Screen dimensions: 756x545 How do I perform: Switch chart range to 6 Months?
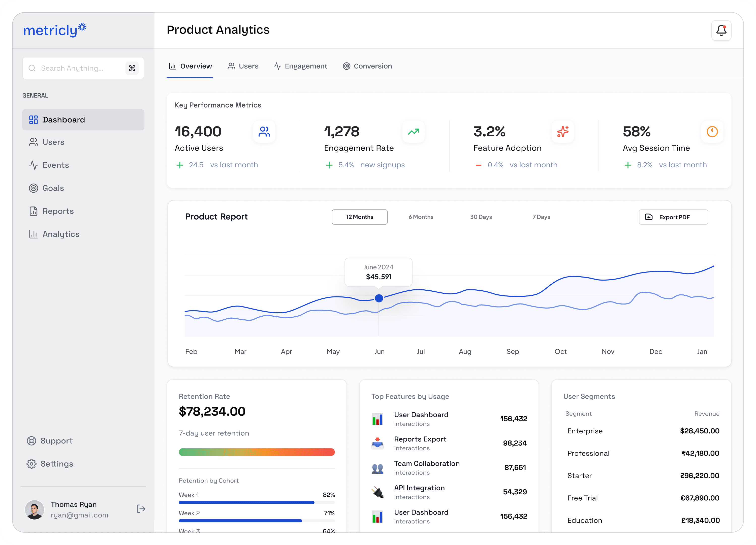421,217
